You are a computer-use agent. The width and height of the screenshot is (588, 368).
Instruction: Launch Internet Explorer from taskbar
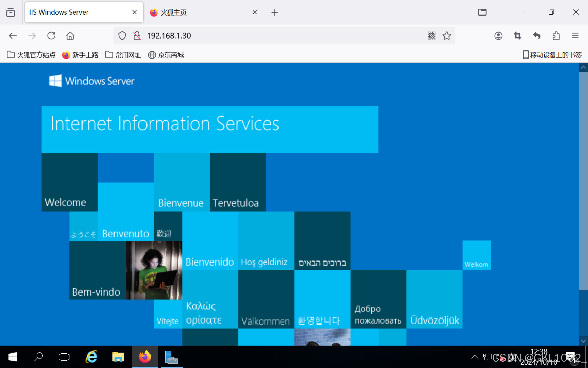click(91, 357)
